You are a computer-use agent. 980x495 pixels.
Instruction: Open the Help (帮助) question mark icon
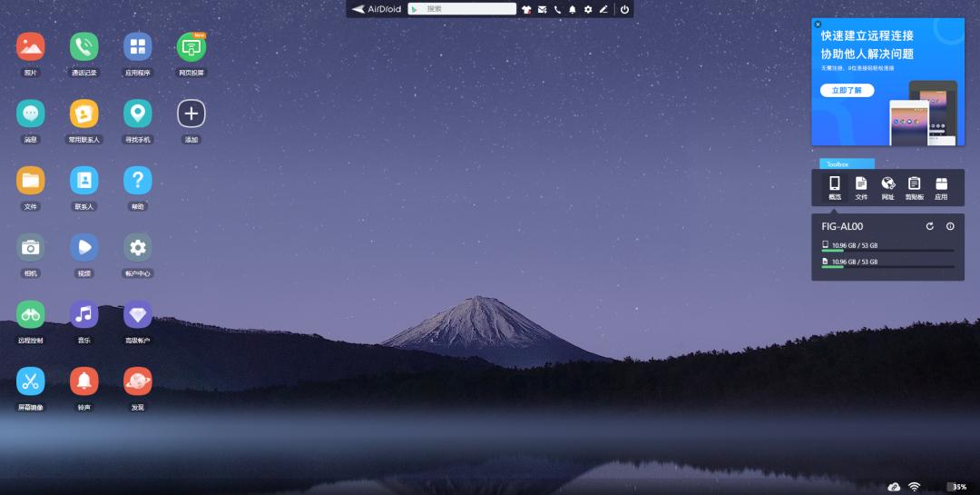138,181
